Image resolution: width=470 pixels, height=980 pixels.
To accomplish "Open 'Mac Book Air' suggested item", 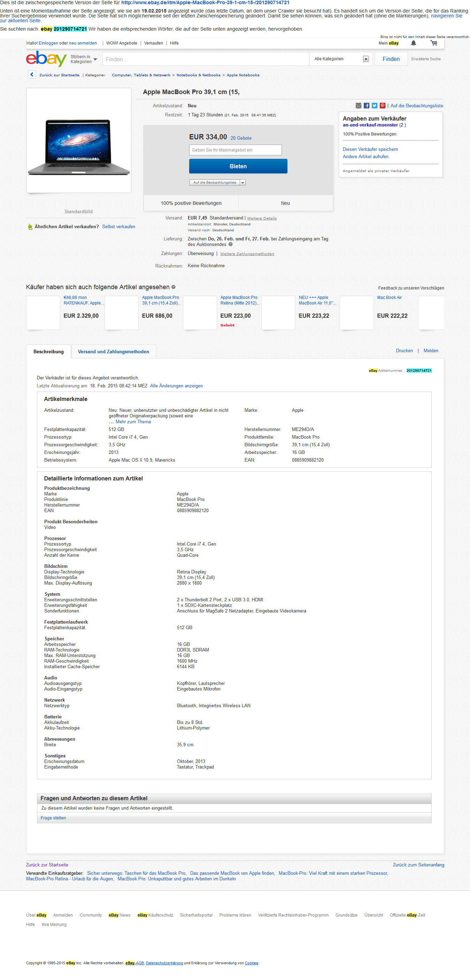I will coord(389,298).
